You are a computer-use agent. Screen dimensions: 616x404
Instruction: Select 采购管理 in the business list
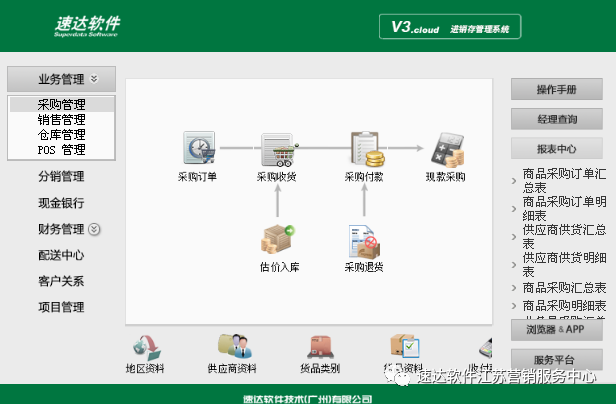pyautogui.click(x=62, y=105)
